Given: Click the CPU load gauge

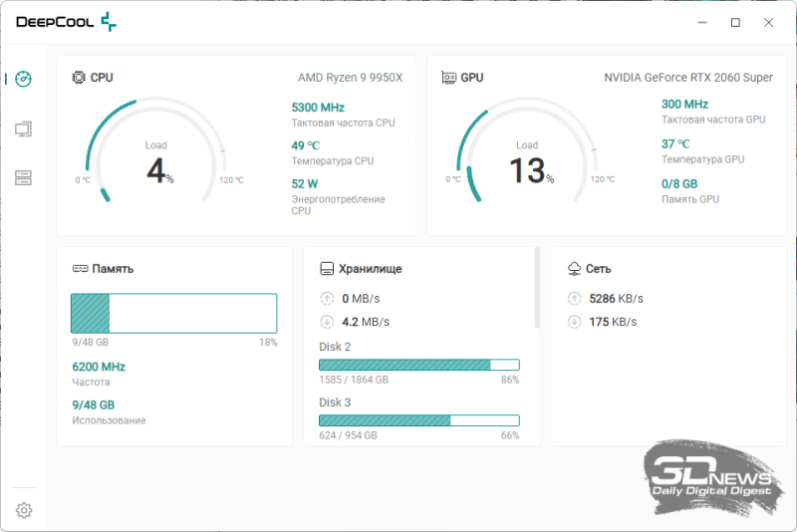Looking at the screenshot, I should (156, 150).
